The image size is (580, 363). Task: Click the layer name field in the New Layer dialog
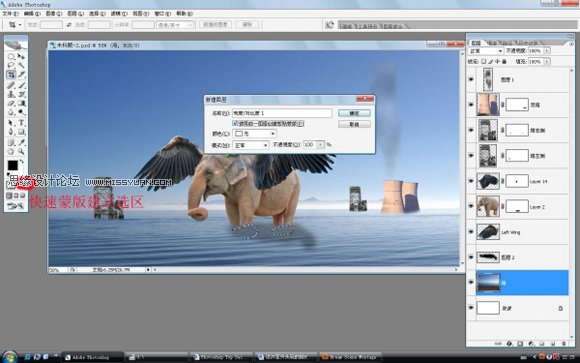coord(282,113)
